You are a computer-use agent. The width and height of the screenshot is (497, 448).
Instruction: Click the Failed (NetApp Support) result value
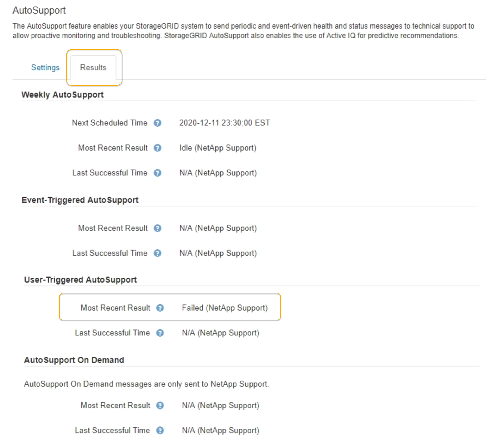224,308
